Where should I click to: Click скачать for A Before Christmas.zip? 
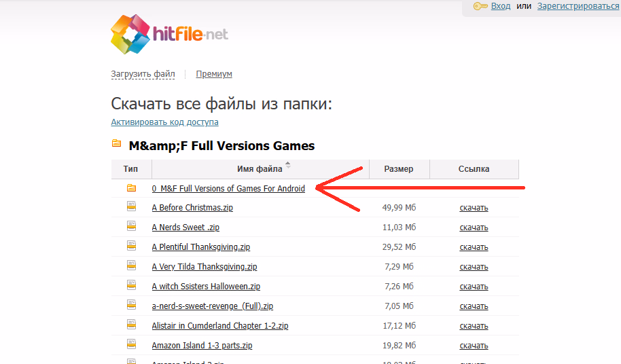point(474,208)
